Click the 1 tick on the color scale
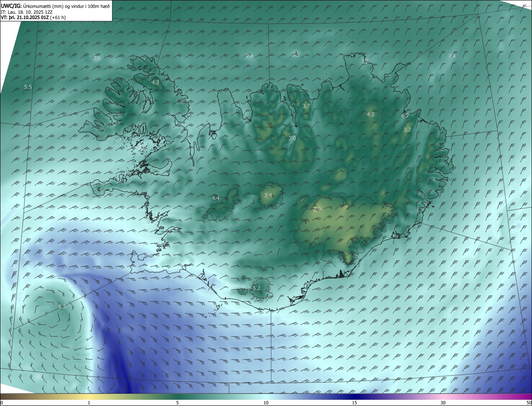This screenshot has height=406, width=532. coord(89,403)
